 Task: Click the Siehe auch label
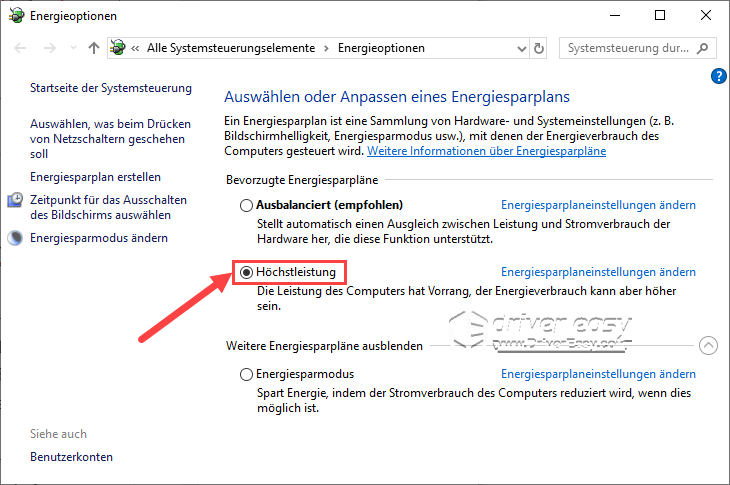58,434
